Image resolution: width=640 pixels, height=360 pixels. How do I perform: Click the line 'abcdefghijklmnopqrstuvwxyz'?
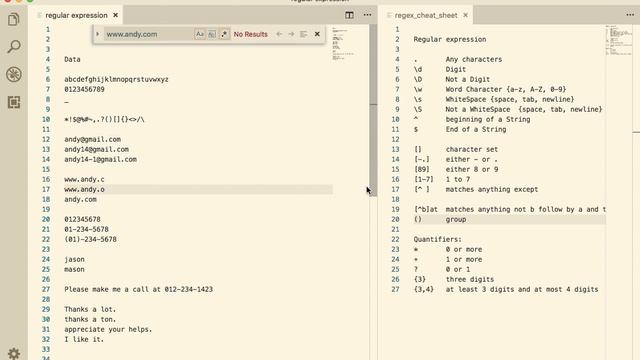click(x=116, y=79)
